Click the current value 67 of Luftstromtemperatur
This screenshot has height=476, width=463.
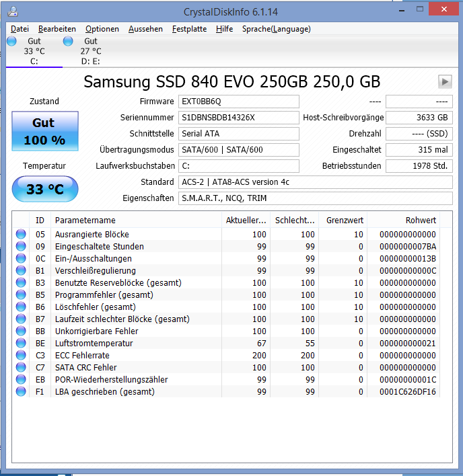point(262,344)
